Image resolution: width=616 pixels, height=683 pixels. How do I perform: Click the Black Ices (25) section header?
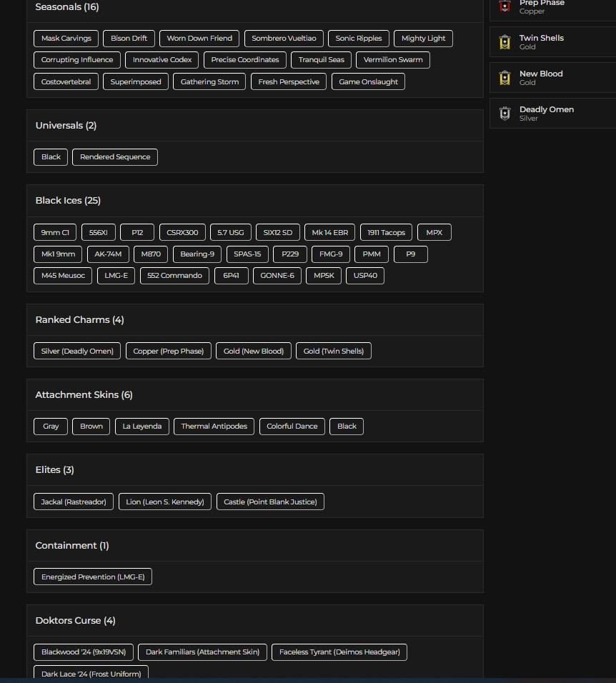[x=68, y=201]
